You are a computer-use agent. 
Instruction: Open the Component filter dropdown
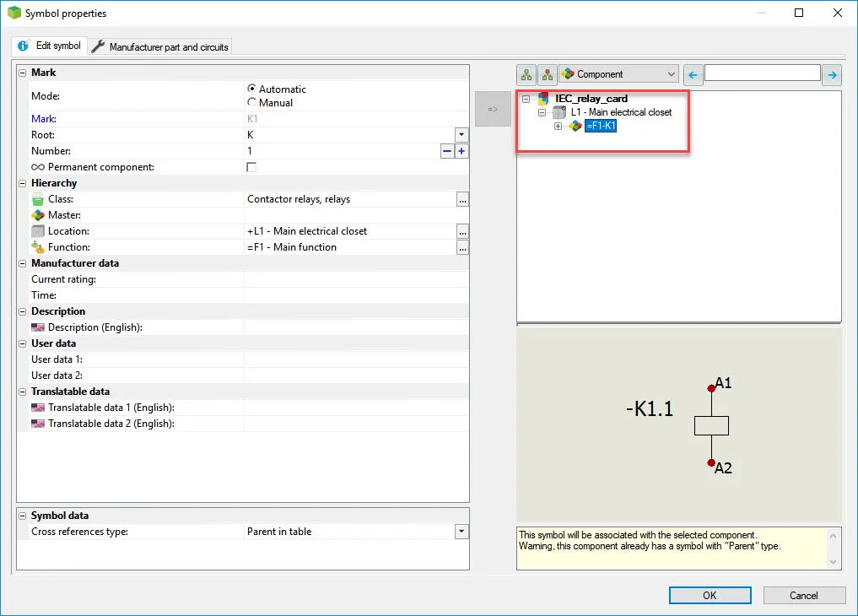(671, 74)
